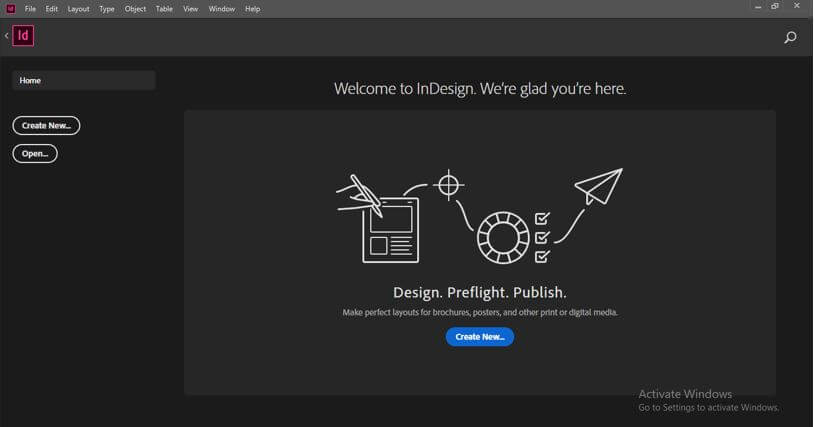The image size is (815, 427).
Task: Open the View menu
Action: (190, 9)
